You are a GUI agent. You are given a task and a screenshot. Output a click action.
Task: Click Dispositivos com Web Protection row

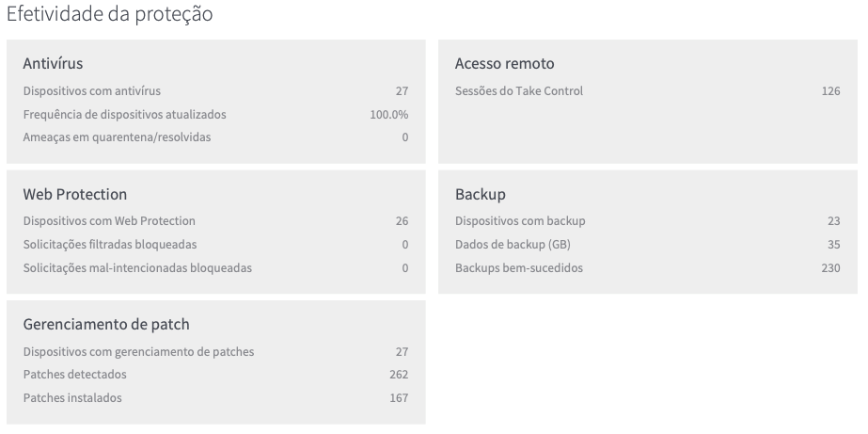click(216, 220)
